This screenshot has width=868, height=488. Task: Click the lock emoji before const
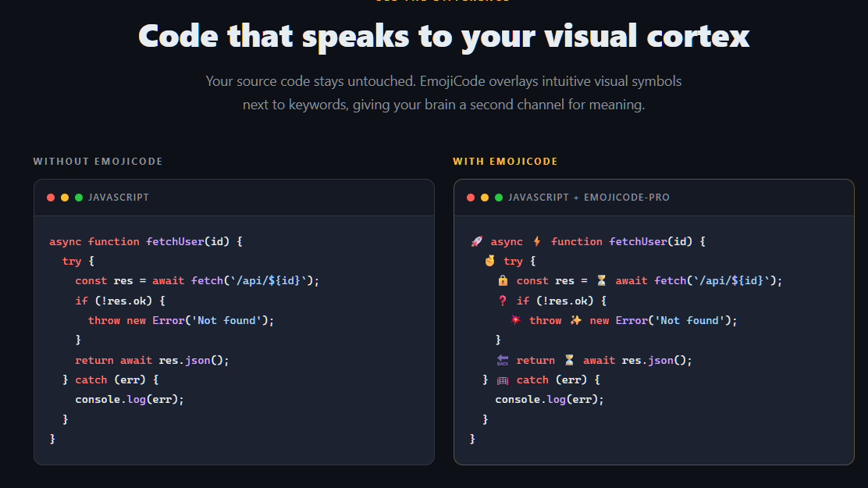click(503, 281)
